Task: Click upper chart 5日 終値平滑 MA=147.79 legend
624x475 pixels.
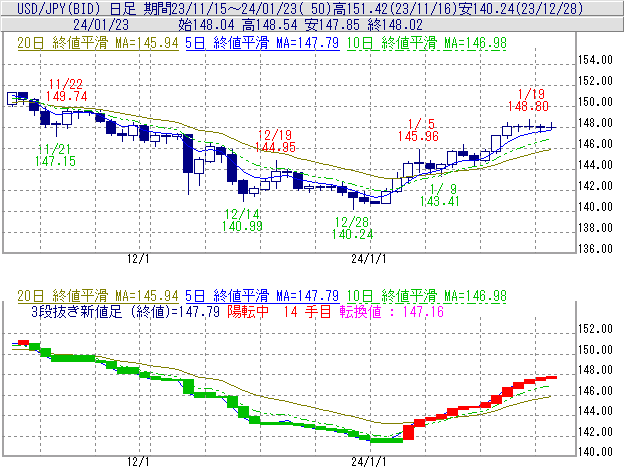Action: tap(262, 43)
